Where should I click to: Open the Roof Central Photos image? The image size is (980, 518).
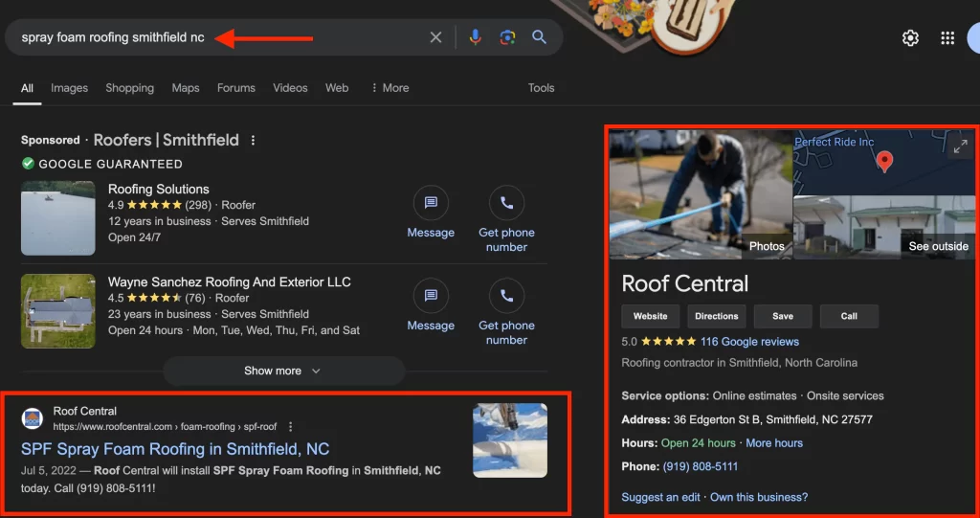701,194
